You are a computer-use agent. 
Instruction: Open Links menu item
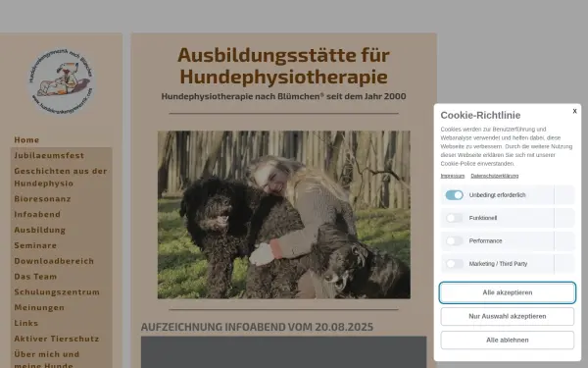[x=26, y=323]
